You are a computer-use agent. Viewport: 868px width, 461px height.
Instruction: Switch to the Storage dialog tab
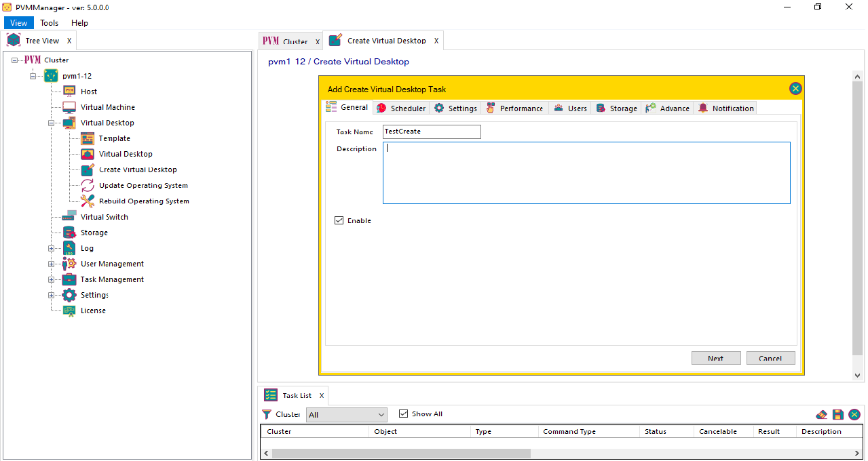(x=616, y=108)
